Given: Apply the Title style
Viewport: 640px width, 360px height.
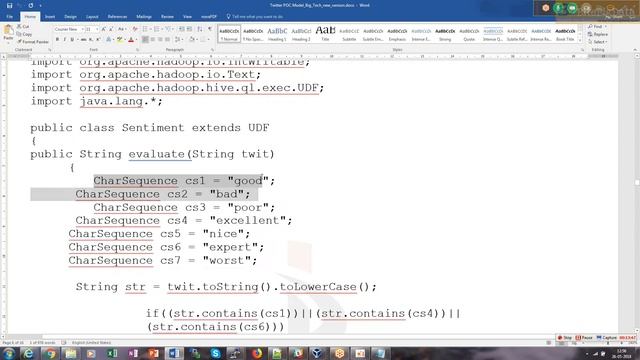Looking at the screenshot, I should point(325,34).
